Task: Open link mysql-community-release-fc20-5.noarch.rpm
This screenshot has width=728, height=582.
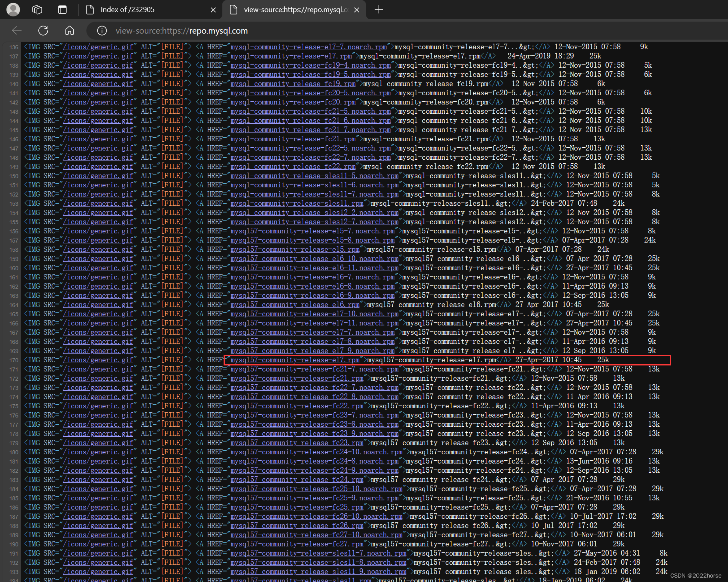Action: tap(311, 93)
